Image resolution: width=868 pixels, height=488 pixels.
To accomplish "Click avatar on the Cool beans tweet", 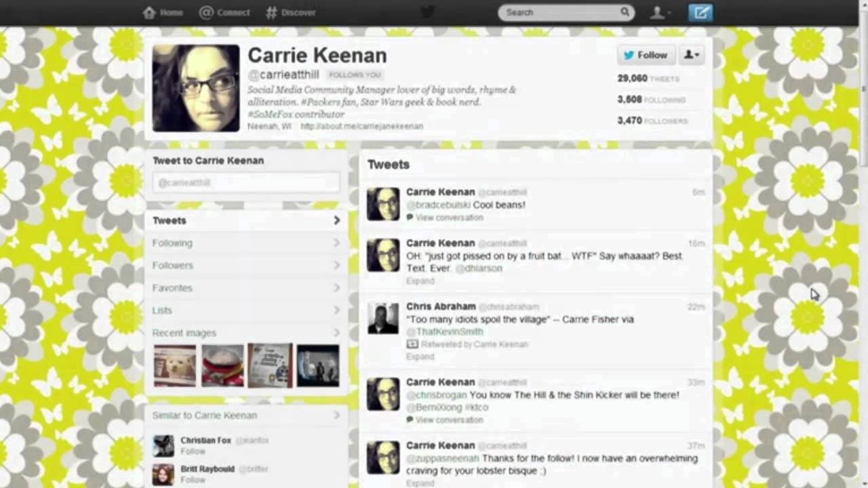I will (x=383, y=204).
